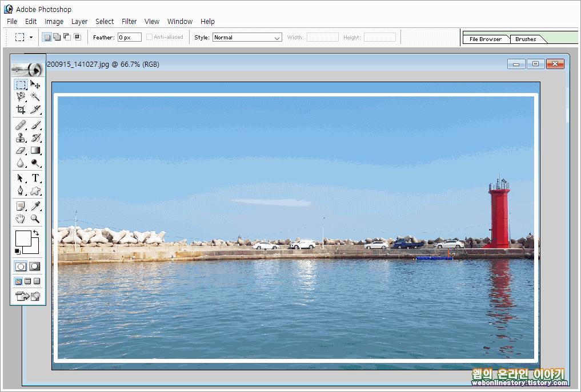Select the Custom Shape tool

point(35,191)
